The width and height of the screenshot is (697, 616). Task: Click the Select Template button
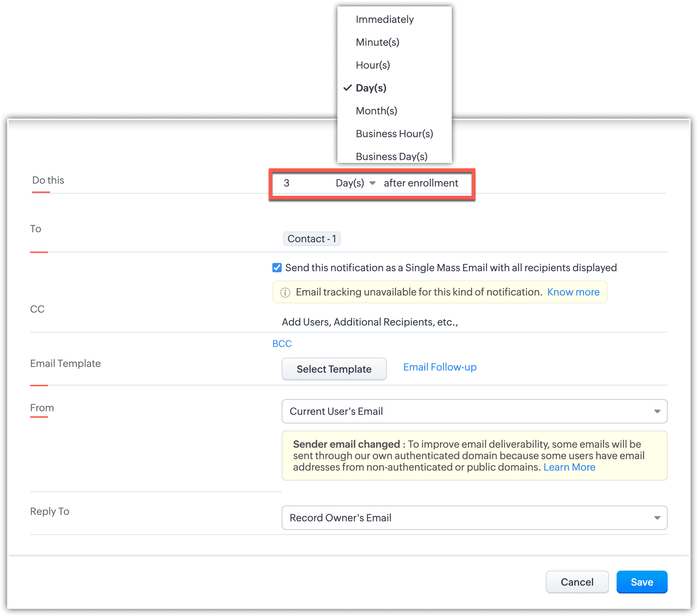[x=334, y=369]
